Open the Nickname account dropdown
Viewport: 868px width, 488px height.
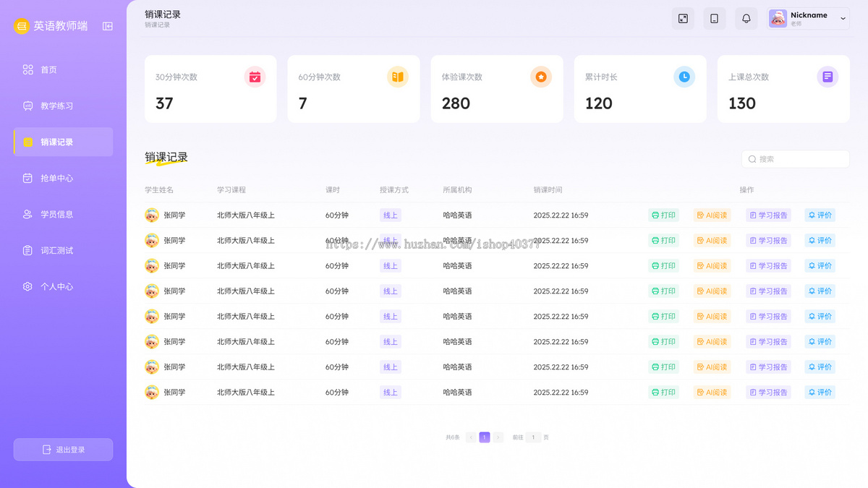(x=808, y=18)
